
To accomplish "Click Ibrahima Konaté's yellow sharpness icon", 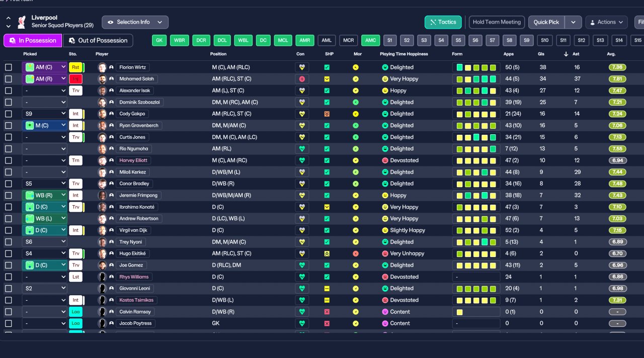I will (x=327, y=207).
